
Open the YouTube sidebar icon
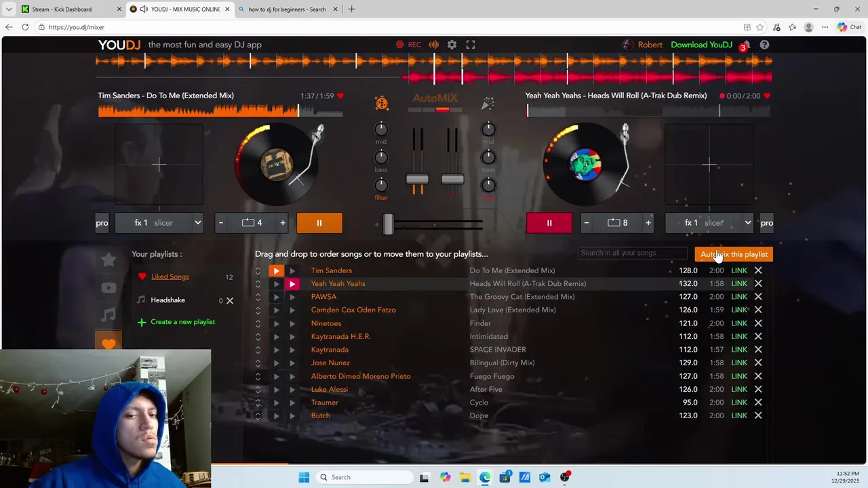click(108, 287)
